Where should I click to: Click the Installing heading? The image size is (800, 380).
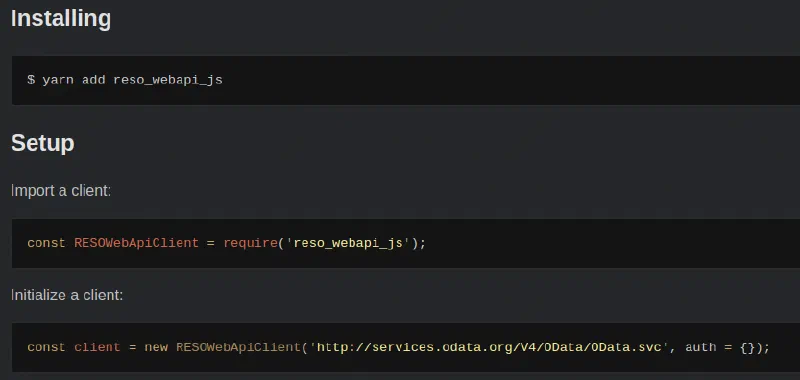click(x=61, y=19)
